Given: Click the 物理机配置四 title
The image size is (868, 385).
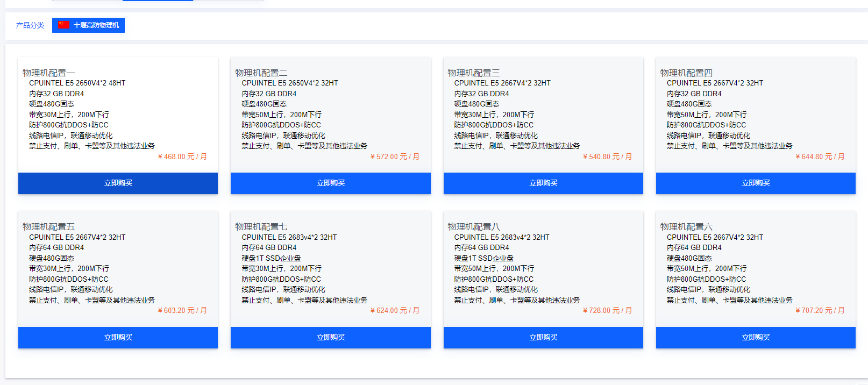Looking at the screenshot, I should pyautogui.click(x=686, y=73).
